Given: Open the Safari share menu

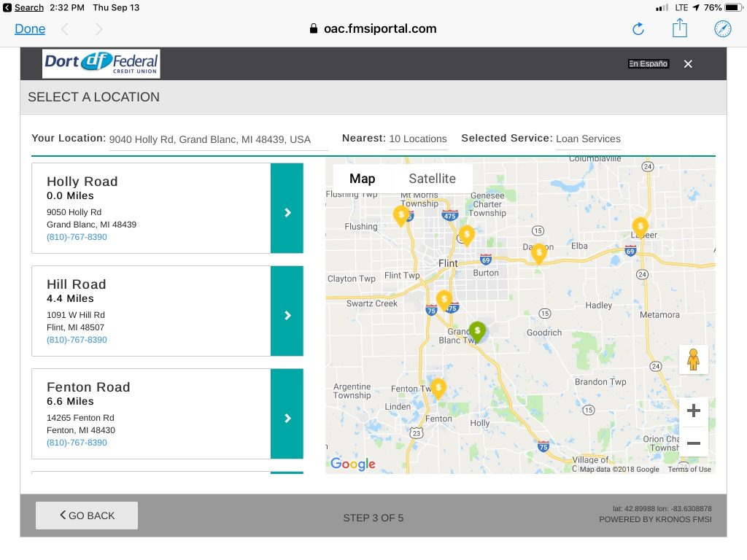Looking at the screenshot, I should [x=680, y=28].
